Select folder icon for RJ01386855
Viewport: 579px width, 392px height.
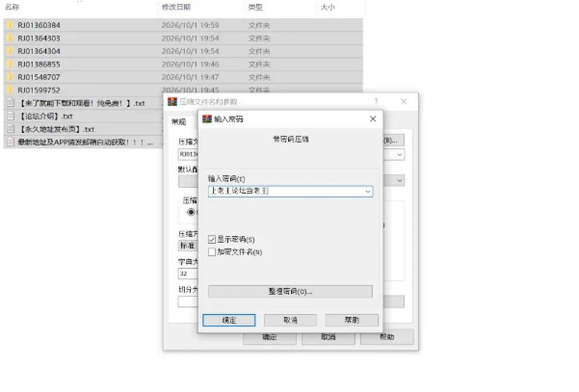[x=10, y=64]
